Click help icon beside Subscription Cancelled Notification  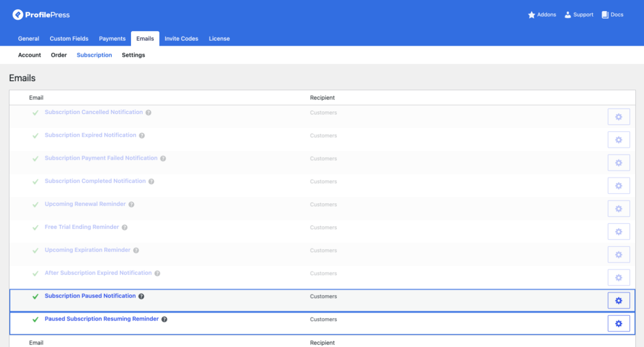click(x=148, y=112)
